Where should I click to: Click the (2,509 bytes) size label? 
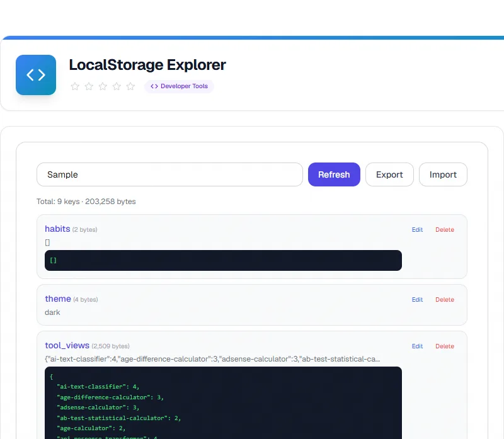point(111,346)
